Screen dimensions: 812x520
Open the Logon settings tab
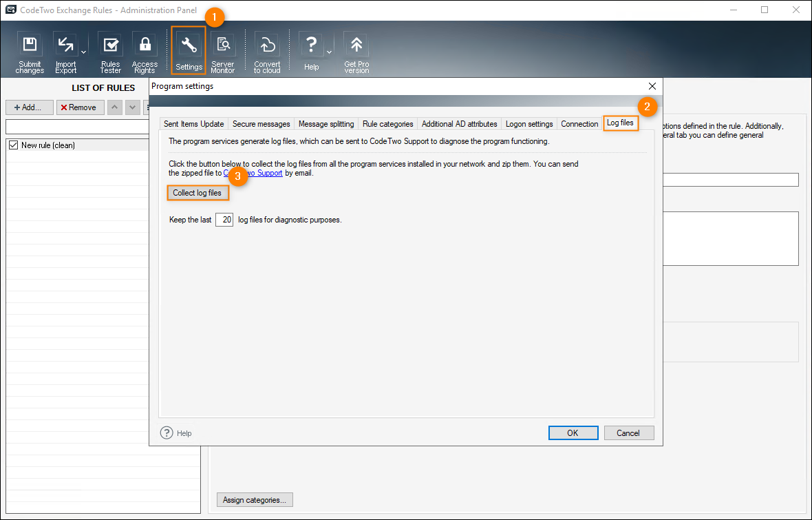pos(529,124)
